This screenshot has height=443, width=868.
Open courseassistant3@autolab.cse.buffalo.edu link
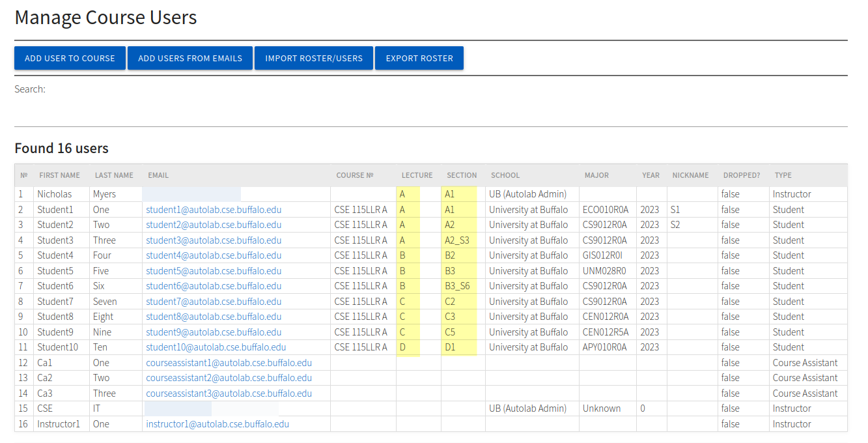(x=229, y=393)
